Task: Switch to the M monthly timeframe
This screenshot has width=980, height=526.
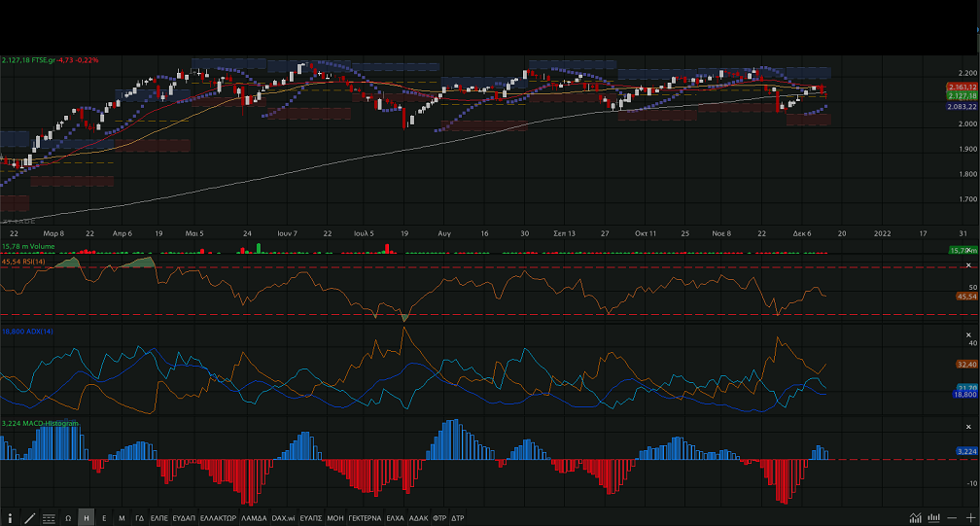Action: coord(122,518)
